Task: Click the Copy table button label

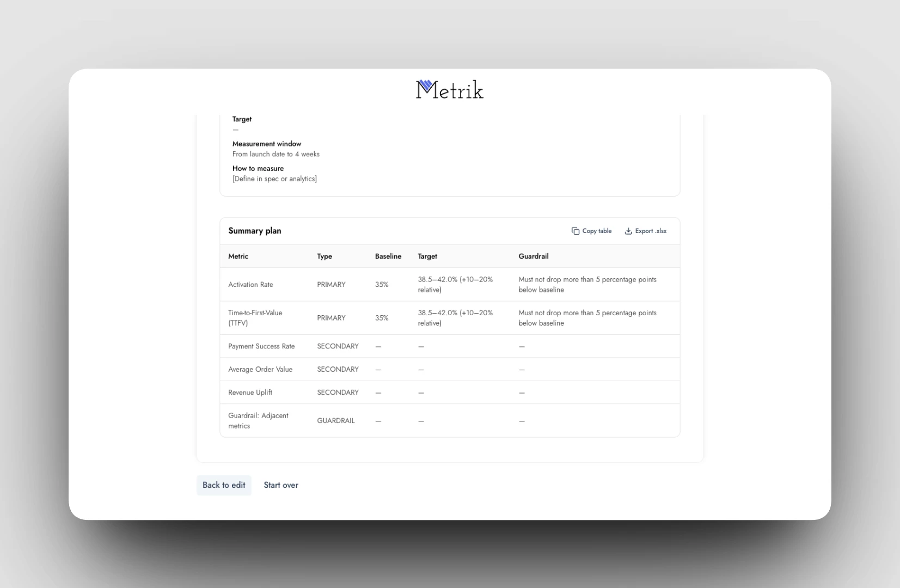Action: (597, 231)
